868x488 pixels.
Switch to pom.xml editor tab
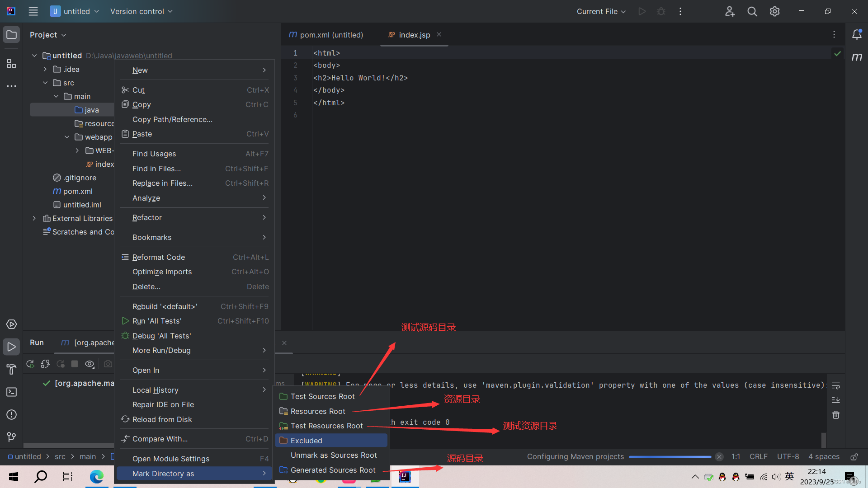click(x=326, y=35)
